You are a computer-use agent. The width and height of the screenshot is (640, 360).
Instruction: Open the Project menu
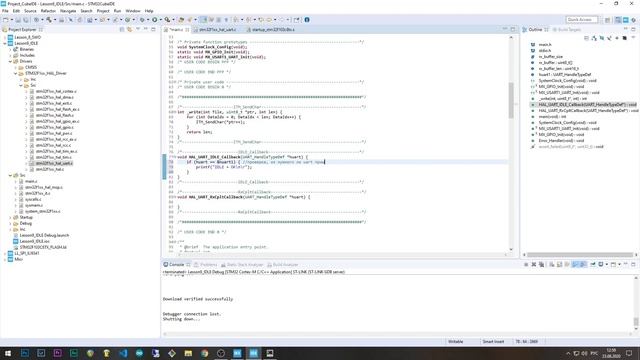[x=103, y=11]
